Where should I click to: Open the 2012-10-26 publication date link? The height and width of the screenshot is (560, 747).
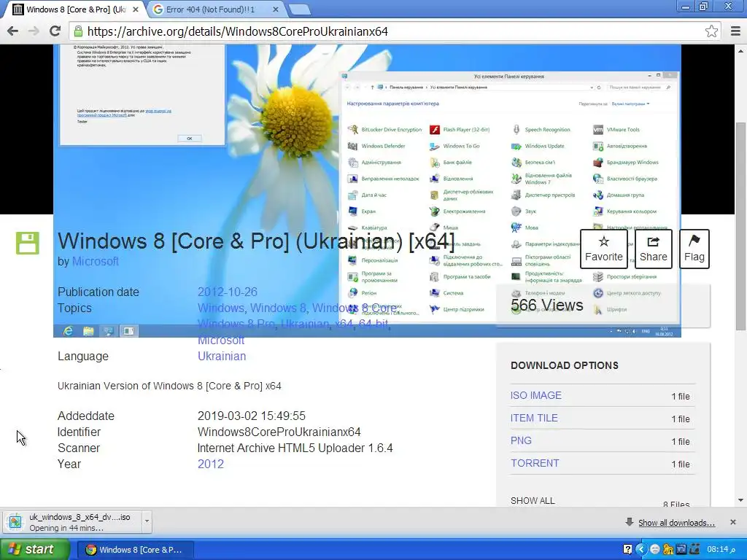[x=228, y=292]
